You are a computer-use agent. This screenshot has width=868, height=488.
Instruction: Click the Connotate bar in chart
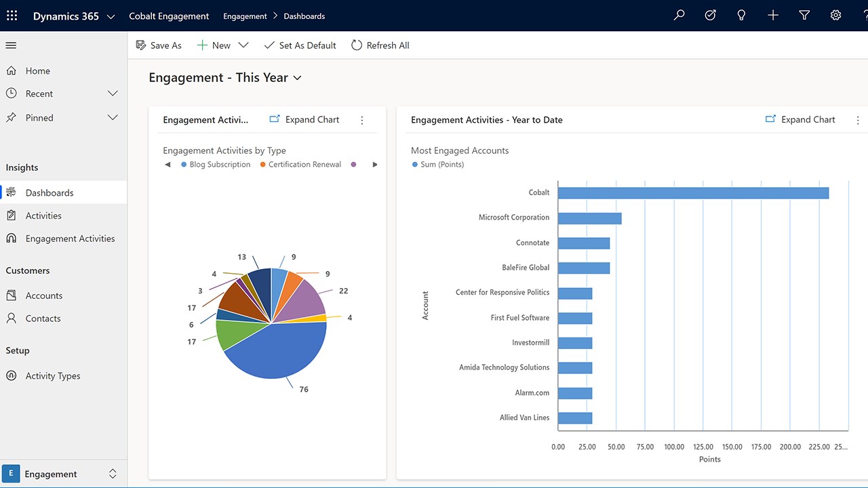584,243
